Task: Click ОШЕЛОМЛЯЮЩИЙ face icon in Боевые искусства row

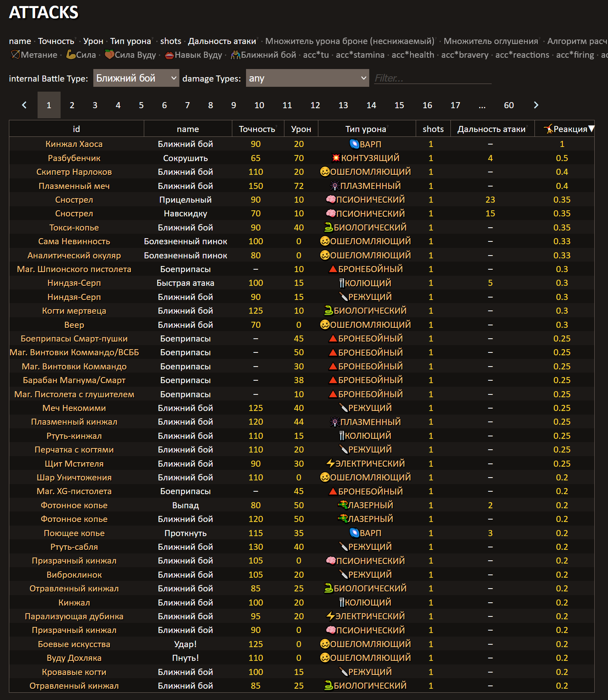Action: point(325,644)
